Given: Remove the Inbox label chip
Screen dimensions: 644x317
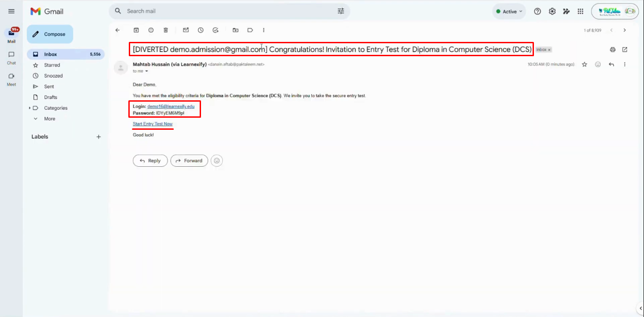Looking at the screenshot, I should (x=550, y=50).
